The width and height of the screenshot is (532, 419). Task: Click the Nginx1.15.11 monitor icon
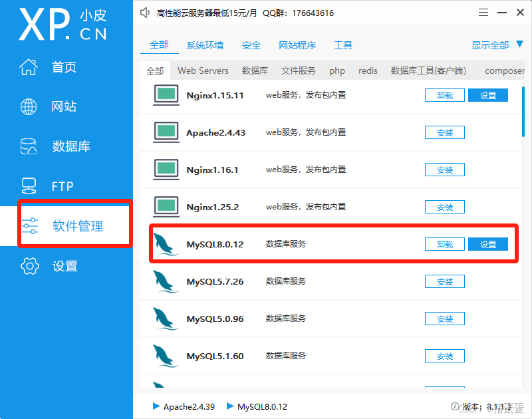(x=166, y=95)
